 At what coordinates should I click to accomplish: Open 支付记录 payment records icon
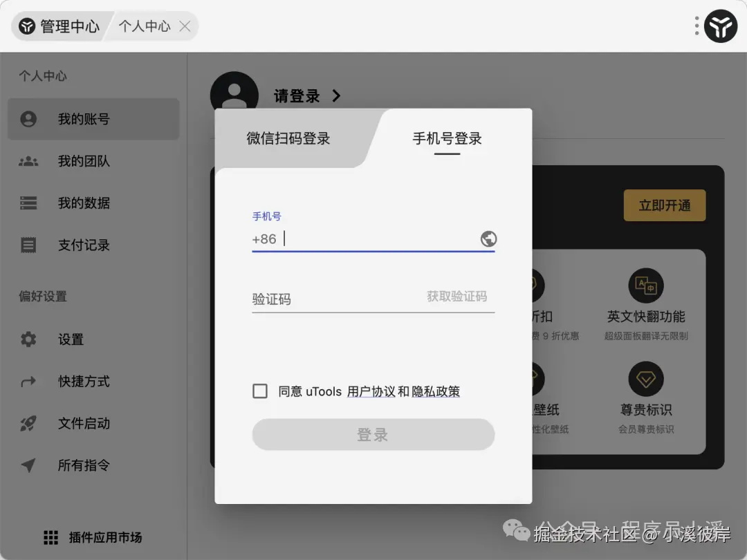pyautogui.click(x=28, y=245)
